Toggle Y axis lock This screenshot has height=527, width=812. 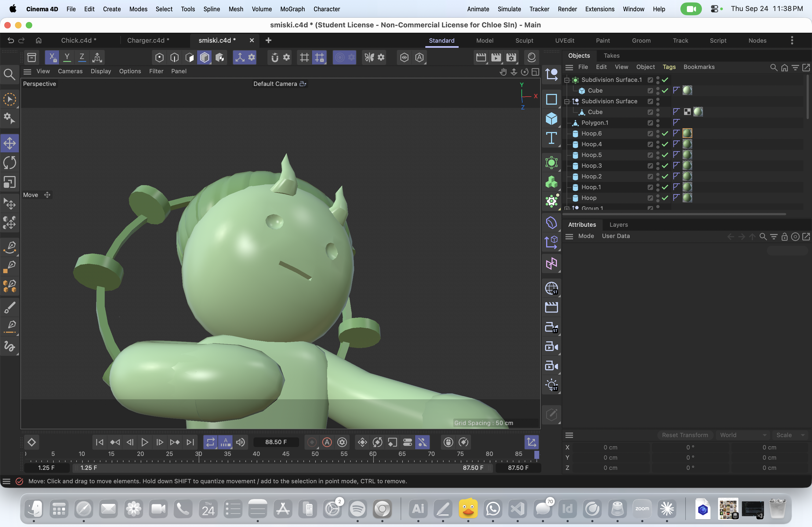67,57
